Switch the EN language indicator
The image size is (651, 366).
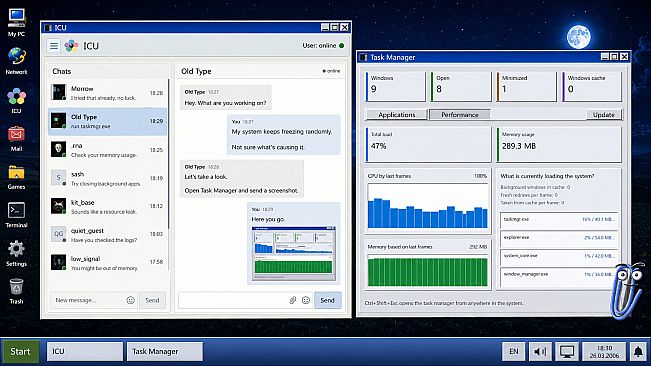[514, 351]
